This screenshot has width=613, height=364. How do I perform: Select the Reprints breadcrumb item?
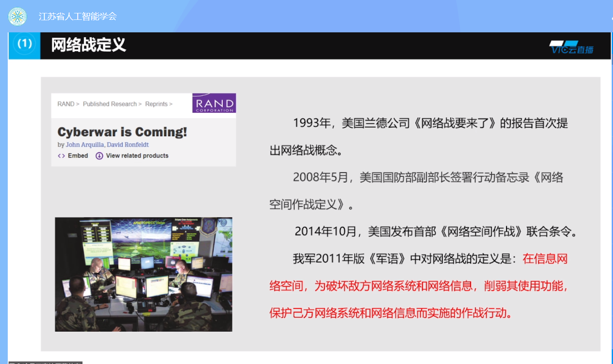[x=156, y=104]
